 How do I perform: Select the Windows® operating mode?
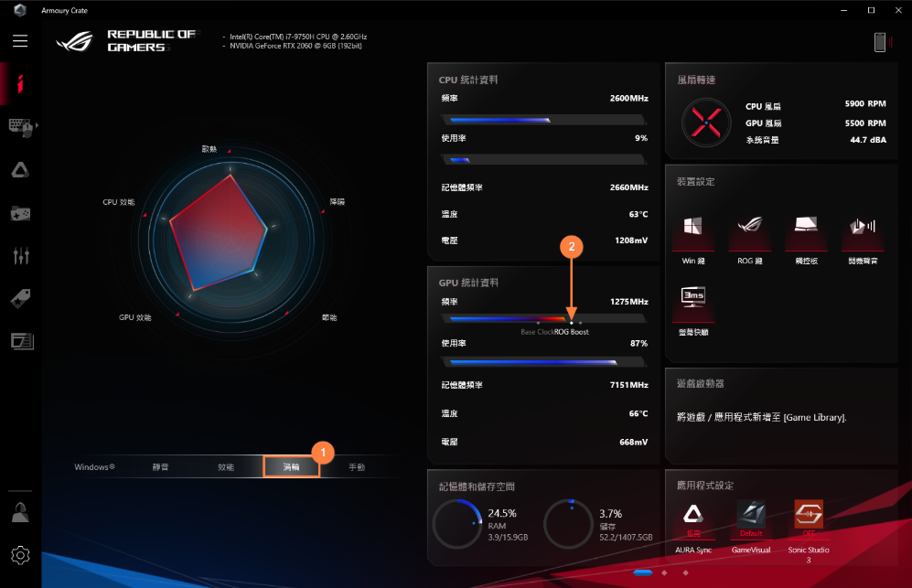click(x=94, y=467)
